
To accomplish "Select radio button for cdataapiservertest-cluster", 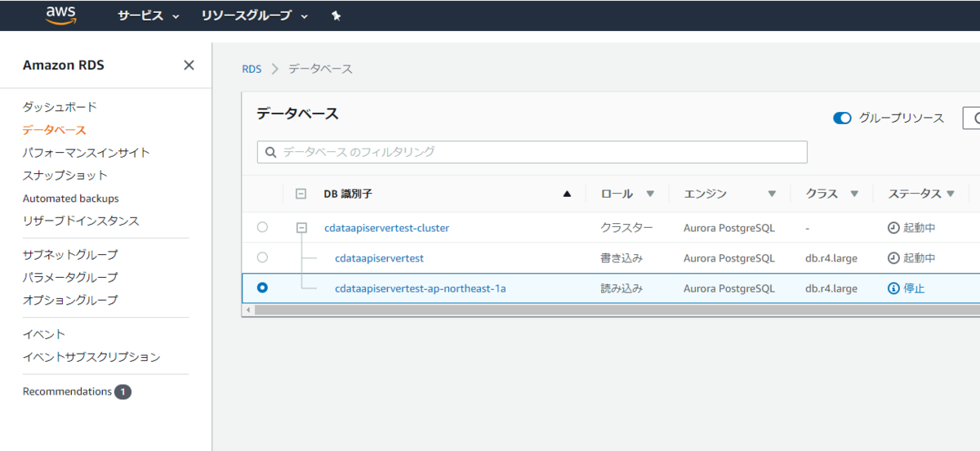I will point(262,227).
